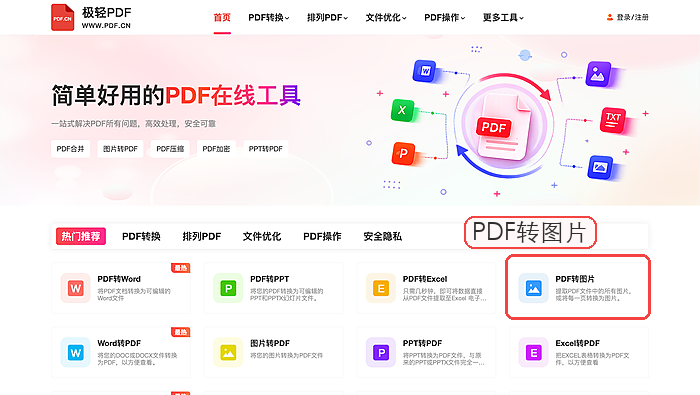Expand the 排列PDF navigation dropdown
The width and height of the screenshot is (700, 395).
327,17
